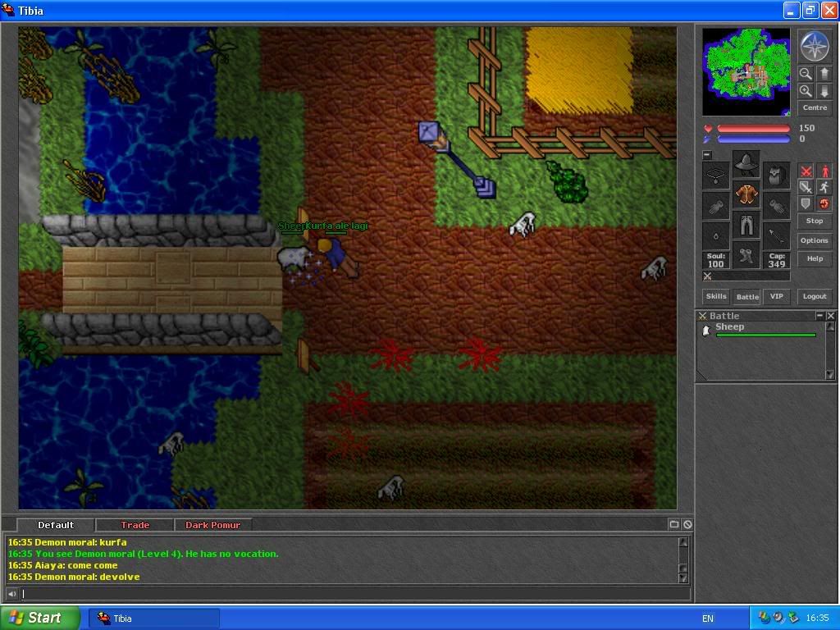Toggle the chat volume speaker icon
This screenshot has height=630, width=840.
click(x=11, y=594)
